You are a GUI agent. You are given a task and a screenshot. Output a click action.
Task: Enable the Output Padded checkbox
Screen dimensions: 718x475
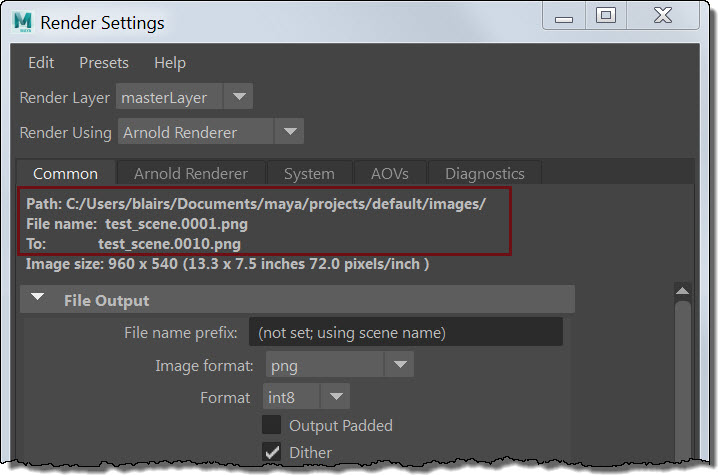point(271,425)
